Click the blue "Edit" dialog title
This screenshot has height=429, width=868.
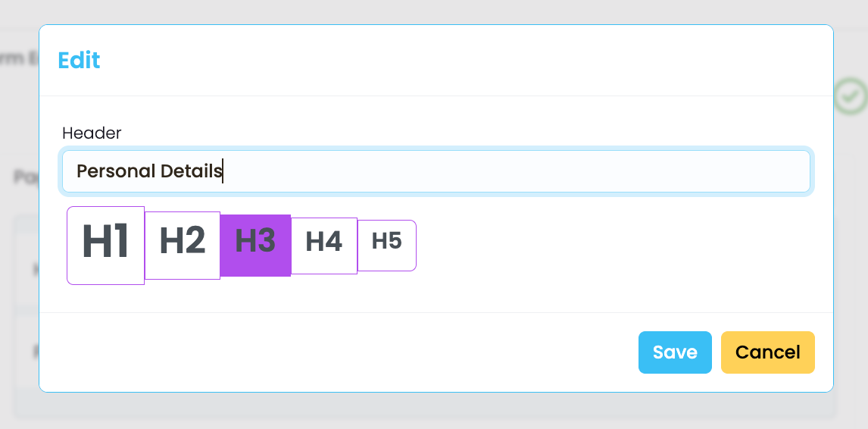click(80, 60)
